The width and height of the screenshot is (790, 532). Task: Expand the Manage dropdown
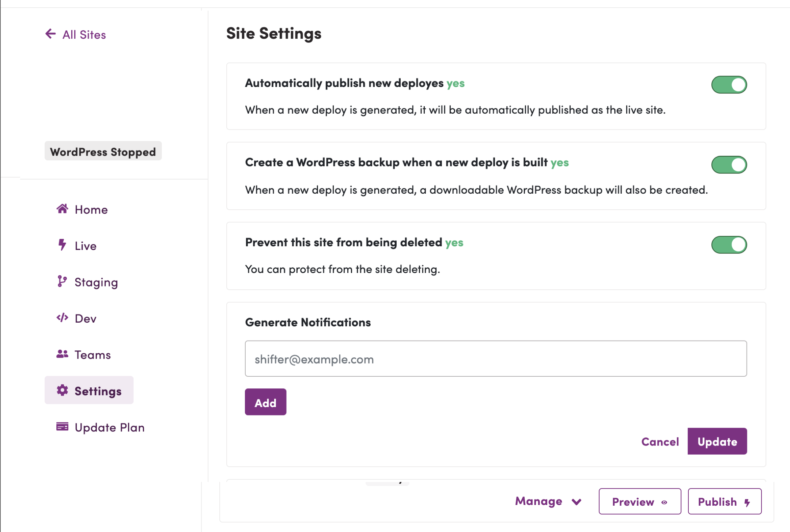coord(548,501)
